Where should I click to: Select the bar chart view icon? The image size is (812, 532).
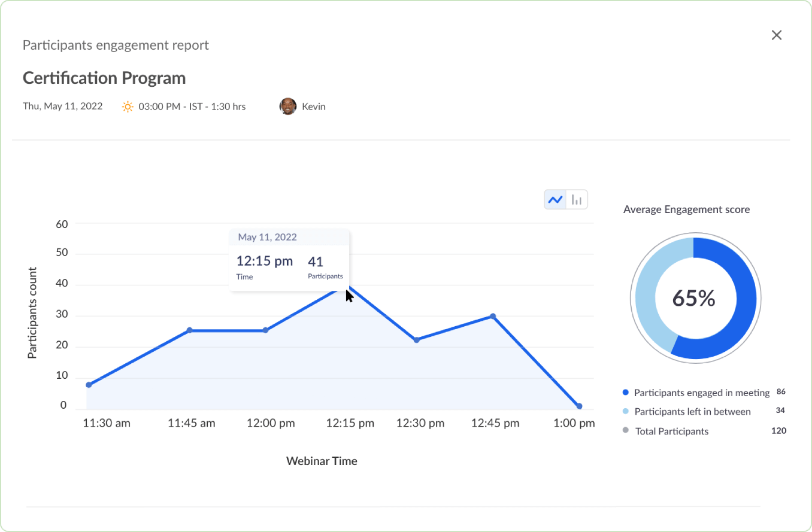575,199
